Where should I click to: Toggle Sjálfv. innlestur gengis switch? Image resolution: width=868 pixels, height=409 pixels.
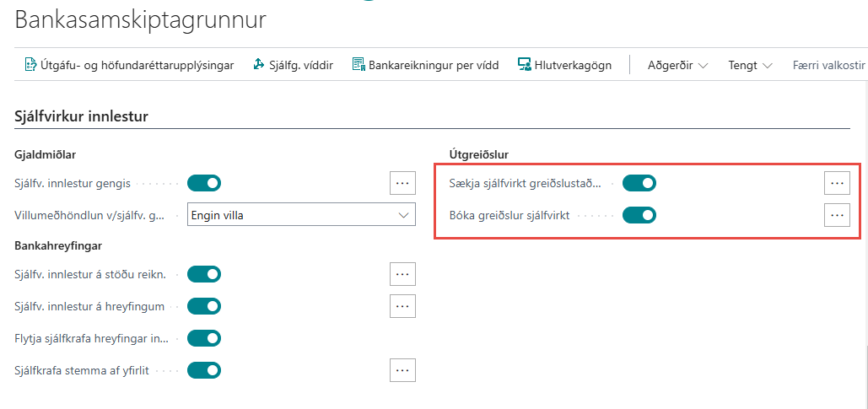[x=204, y=183]
